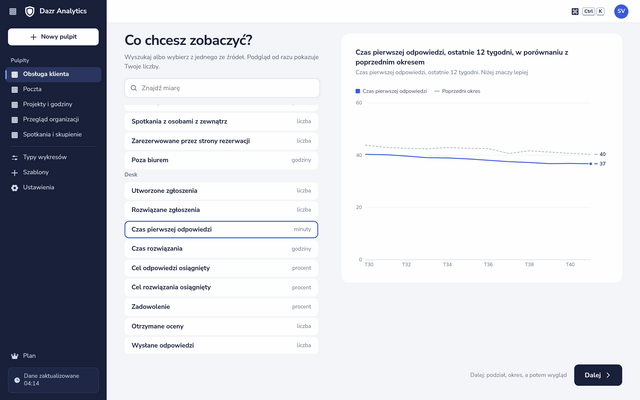Open the command palette icon near Ctrl K
Image resolution: width=640 pixels, height=400 pixels.
(575, 11)
